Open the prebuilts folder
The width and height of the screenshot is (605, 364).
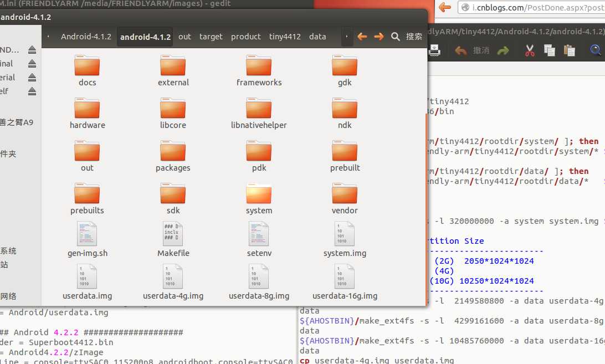87,199
